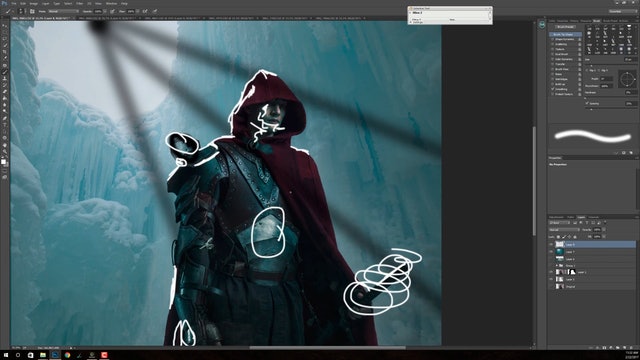Click the lock all padlock icon in Layers
The width and height of the screenshot is (640, 360).
click(x=575, y=237)
